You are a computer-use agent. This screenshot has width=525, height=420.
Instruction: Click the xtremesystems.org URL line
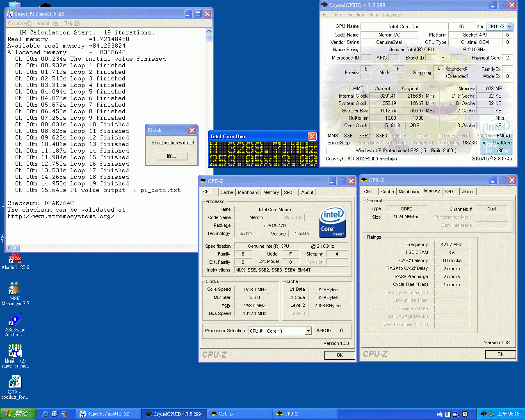61,216
